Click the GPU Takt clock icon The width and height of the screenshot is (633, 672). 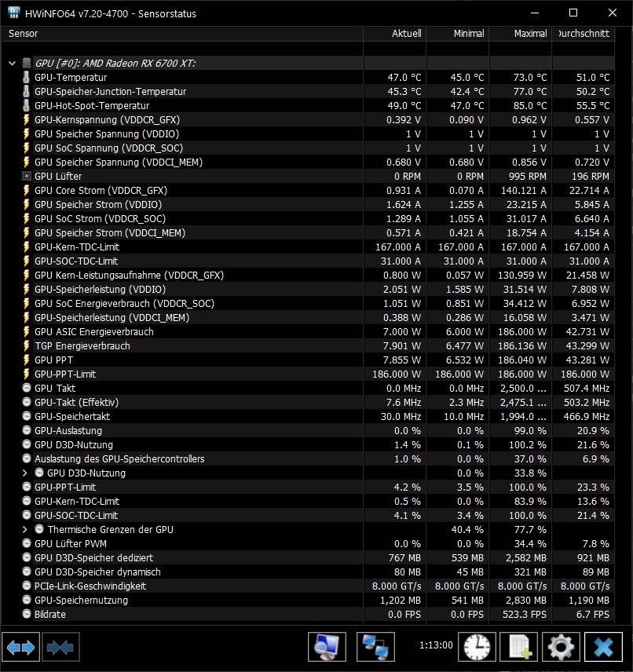point(27,388)
